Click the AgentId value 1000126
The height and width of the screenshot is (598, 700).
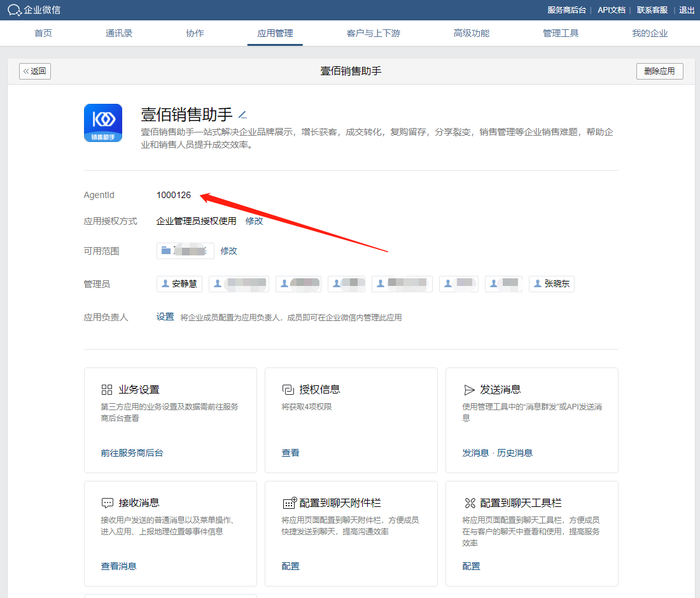coord(174,195)
